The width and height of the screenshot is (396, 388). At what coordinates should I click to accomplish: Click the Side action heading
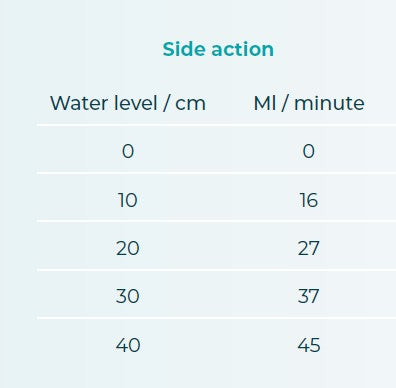coord(218,49)
